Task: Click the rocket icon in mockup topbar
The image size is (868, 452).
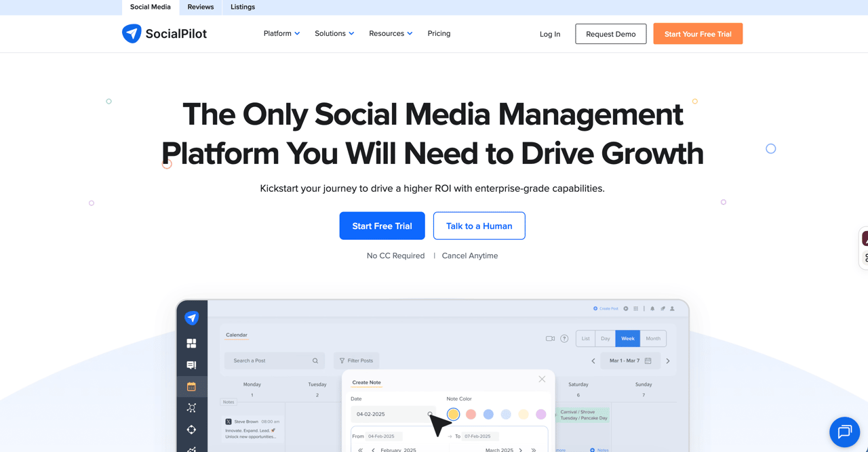Action: tap(663, 308)
